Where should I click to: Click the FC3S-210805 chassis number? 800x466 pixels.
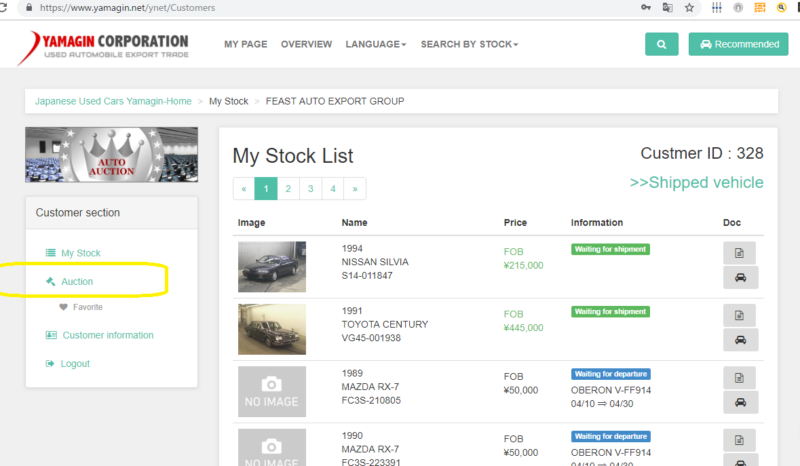(x=371, y=400)
